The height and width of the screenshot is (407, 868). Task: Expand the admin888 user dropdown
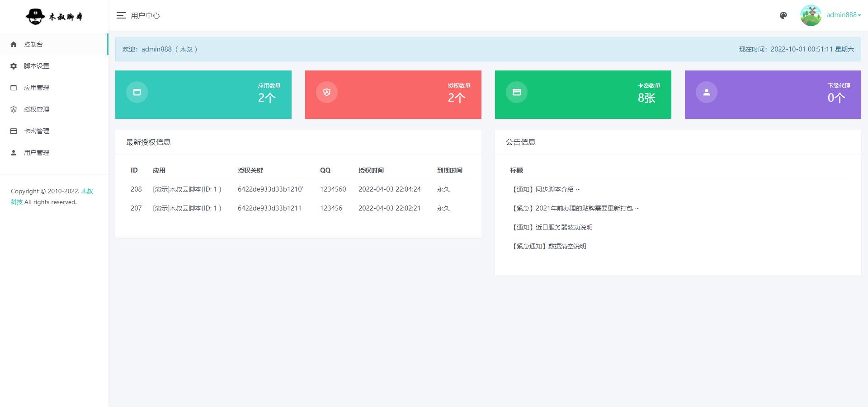click(844, 15)
